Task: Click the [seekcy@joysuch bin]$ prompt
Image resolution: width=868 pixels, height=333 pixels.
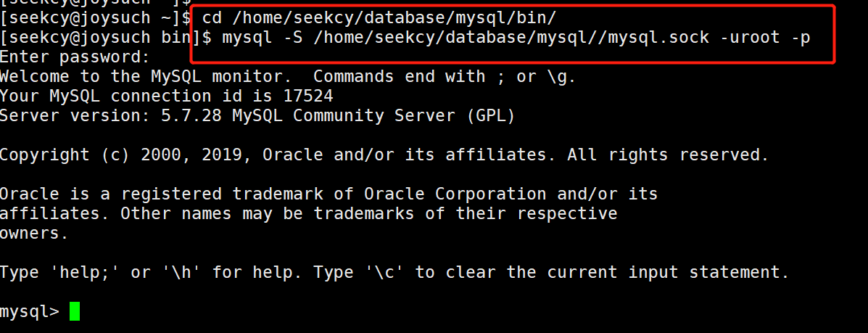Action: click(x=106, y=38)
